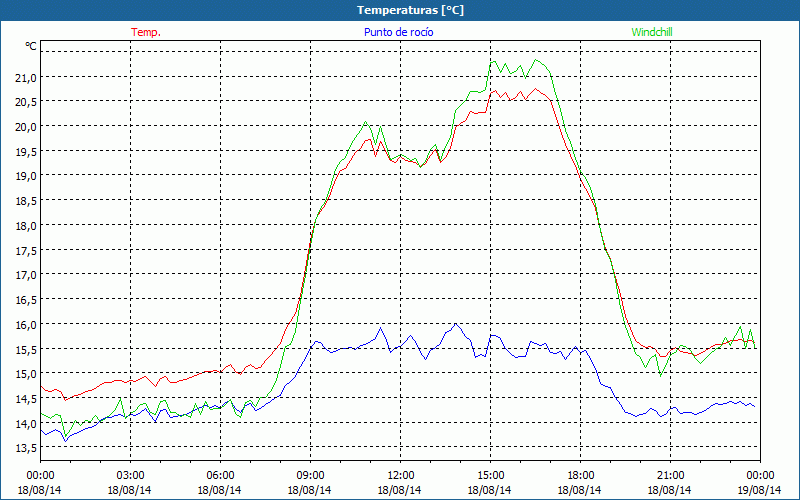Click the 14,0 y-axis value

point(27,423)
